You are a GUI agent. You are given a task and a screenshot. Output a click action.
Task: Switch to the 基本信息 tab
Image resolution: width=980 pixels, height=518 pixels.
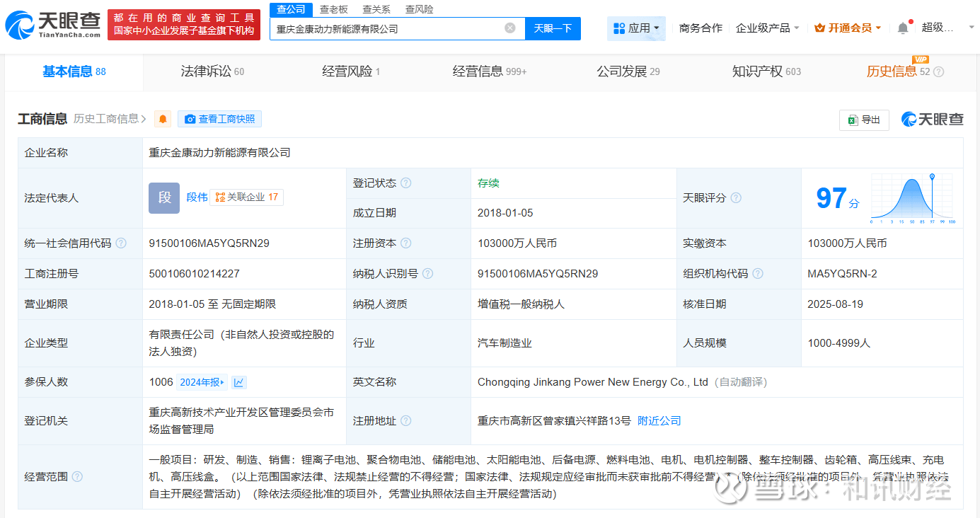(x=74, y=71)
